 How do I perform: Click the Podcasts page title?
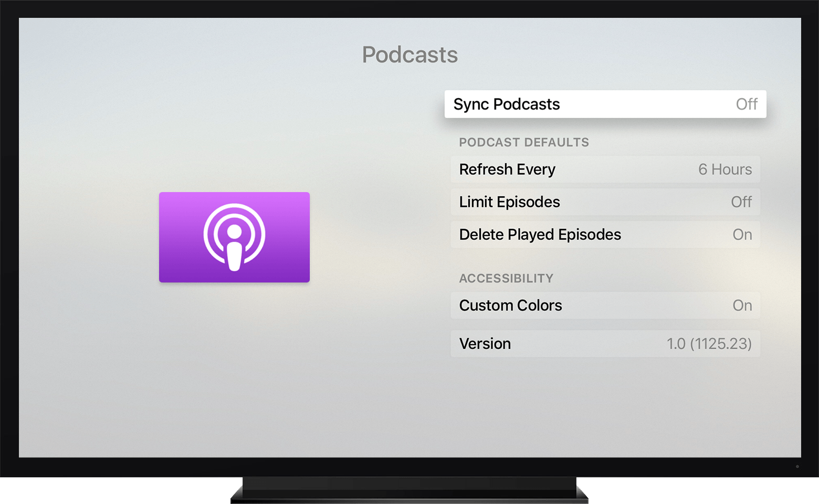(x=410, y=55)
